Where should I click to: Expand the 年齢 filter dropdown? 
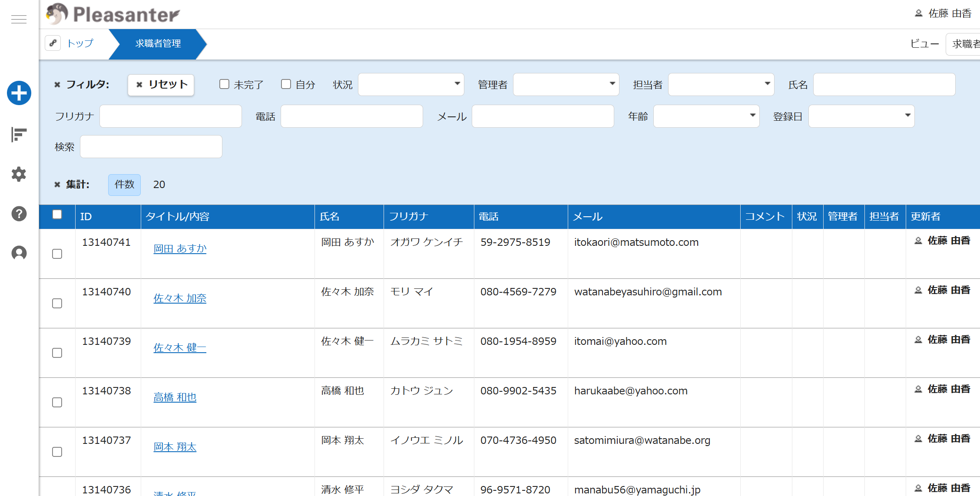[x=706, y=116]
